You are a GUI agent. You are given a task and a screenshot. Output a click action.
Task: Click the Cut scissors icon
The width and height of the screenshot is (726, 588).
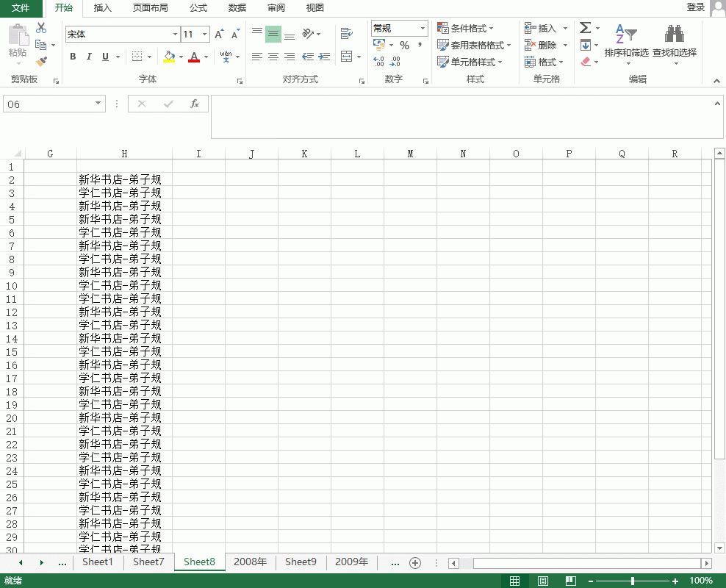pyautogui.click(x=41, y=28)
